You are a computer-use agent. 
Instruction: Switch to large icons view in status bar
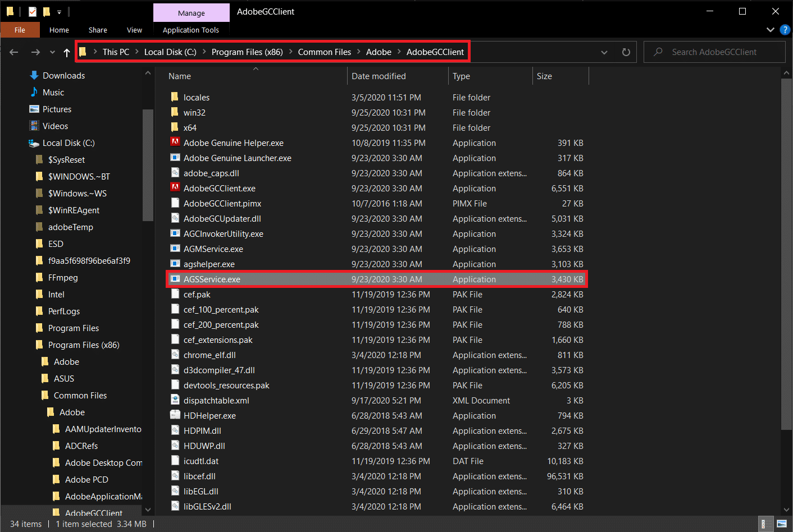point(781,524)
